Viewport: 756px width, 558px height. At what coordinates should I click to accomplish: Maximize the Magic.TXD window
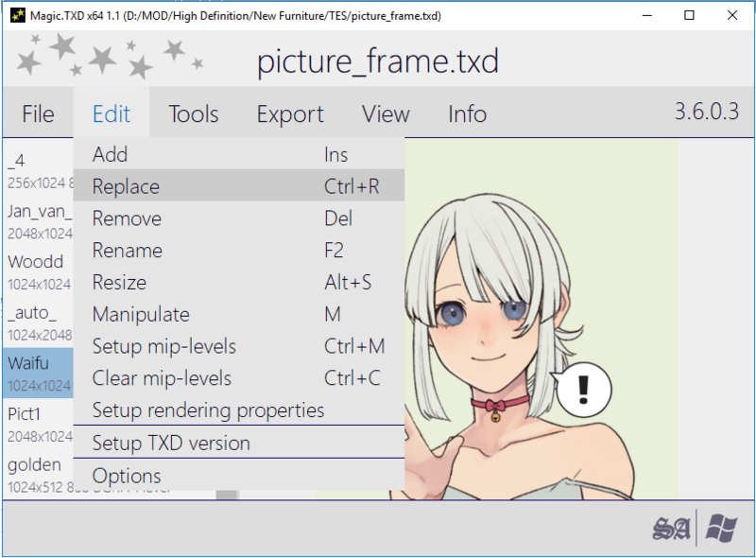[690, 15]
